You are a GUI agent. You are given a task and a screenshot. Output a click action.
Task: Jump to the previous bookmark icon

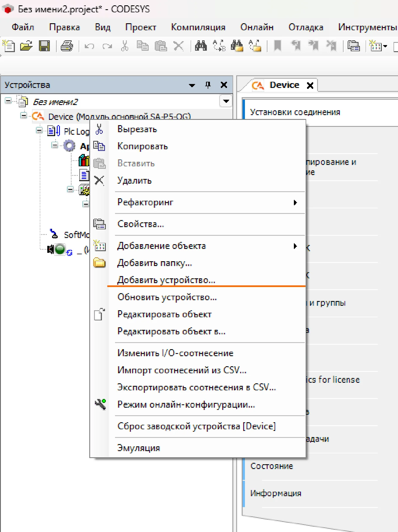point(296,46)
